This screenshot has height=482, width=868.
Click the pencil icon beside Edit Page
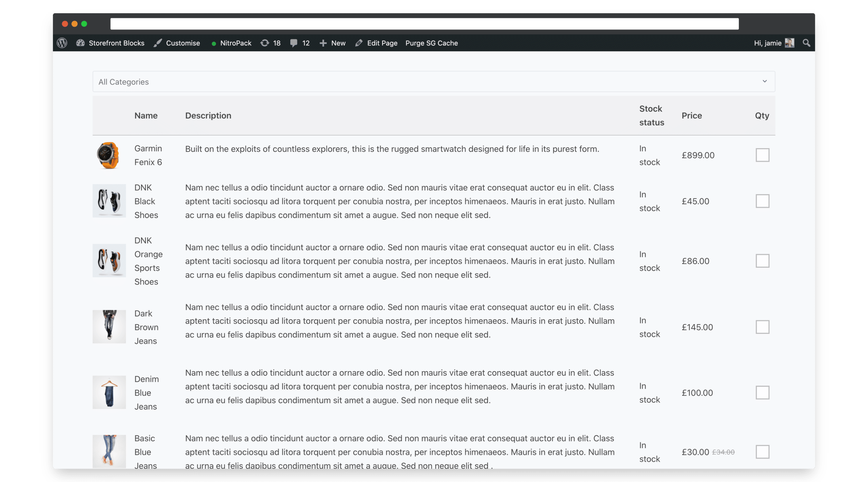click(x=359, y=43)
